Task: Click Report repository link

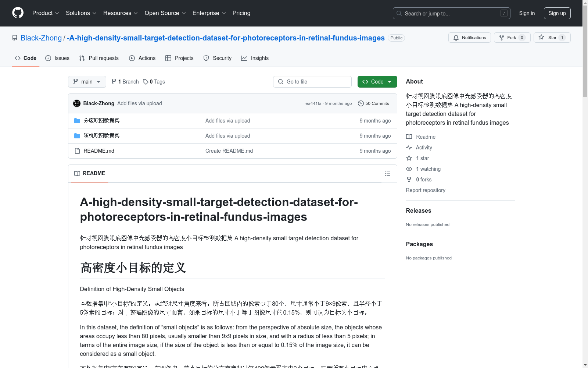Action: click(x=426, y=190)
